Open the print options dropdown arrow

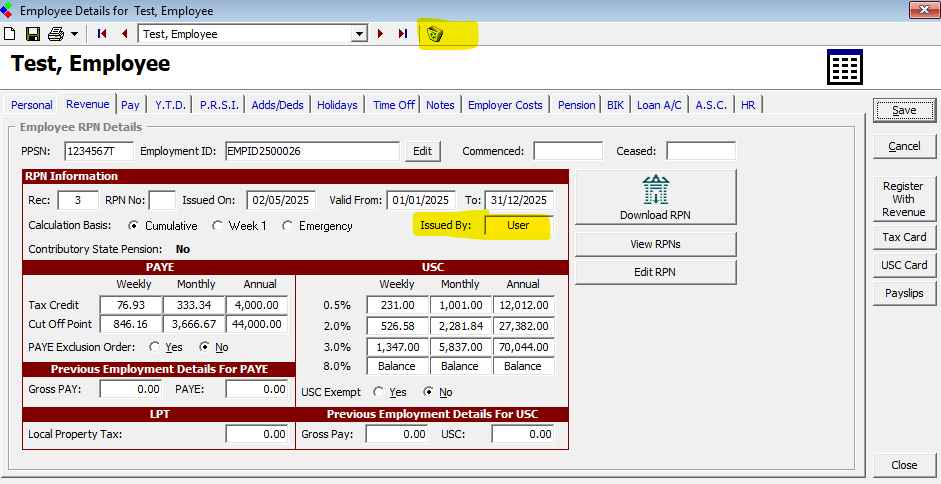pyautogui.click(x=74, y=34)
